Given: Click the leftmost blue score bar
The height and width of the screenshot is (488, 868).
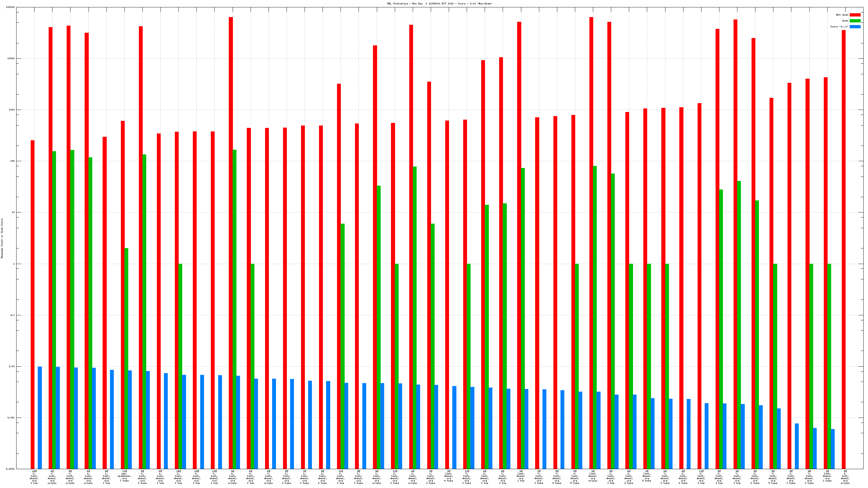Looking at the screenshot, I should tap(40, 418).
